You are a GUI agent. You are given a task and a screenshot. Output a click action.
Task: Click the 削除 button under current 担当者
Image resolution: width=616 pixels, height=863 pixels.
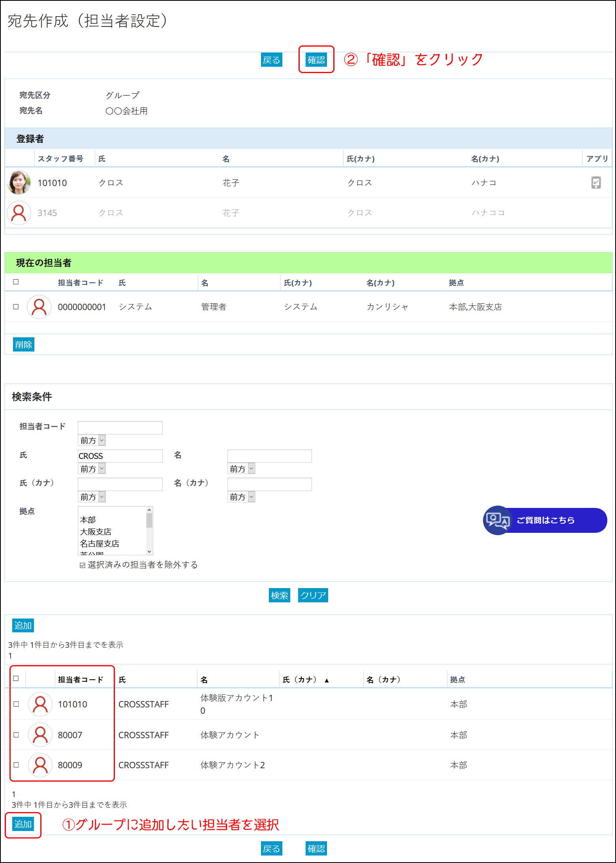24,344
